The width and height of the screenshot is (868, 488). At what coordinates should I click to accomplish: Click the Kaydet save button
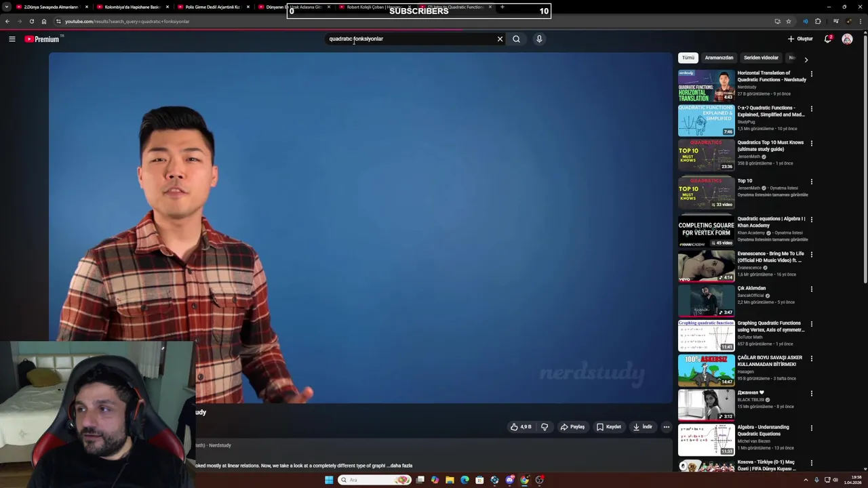pos(608,427)
